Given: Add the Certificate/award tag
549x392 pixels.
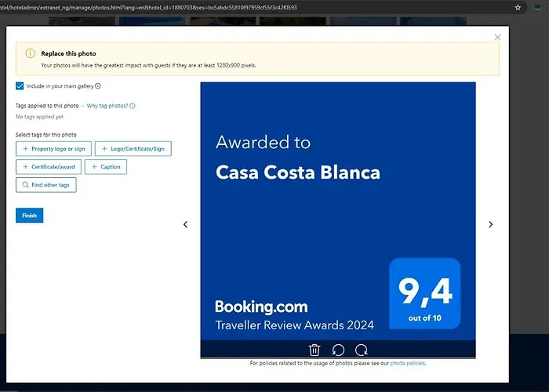Looking at the screenshot, I should point(49,167).
